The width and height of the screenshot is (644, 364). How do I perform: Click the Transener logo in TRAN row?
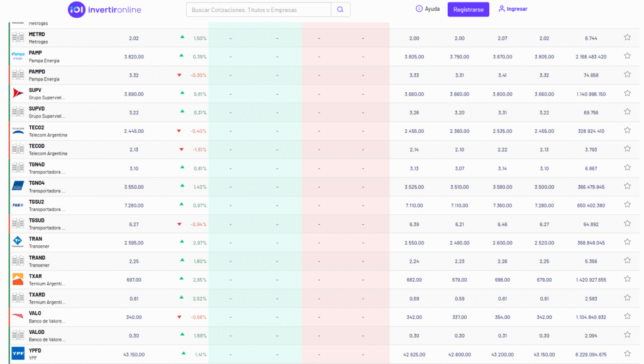[18, 242]
